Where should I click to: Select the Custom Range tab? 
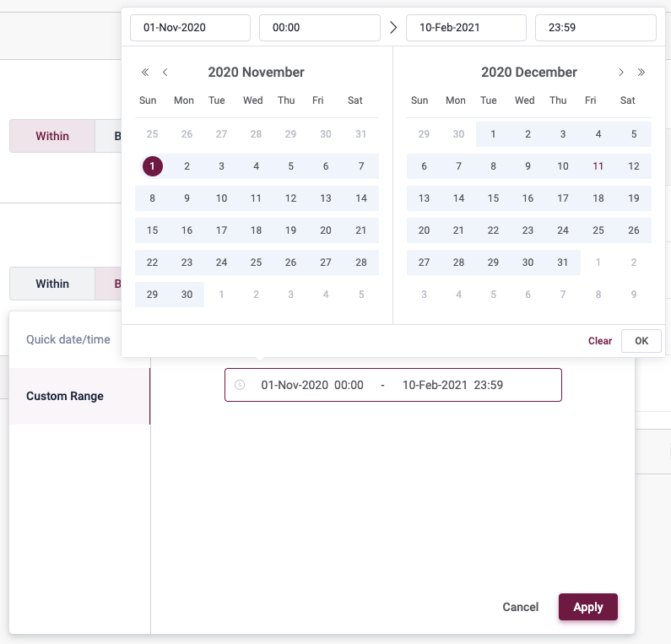[79, 396]
